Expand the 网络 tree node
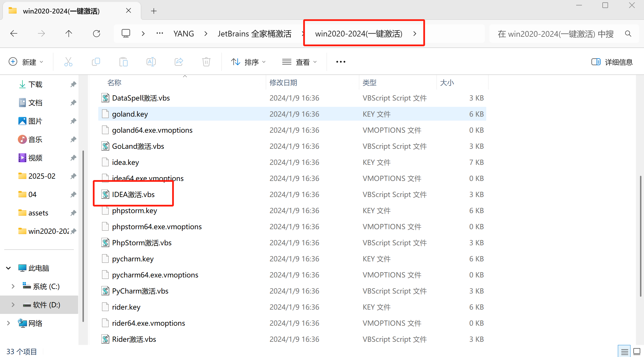 [x=8, y=323]
